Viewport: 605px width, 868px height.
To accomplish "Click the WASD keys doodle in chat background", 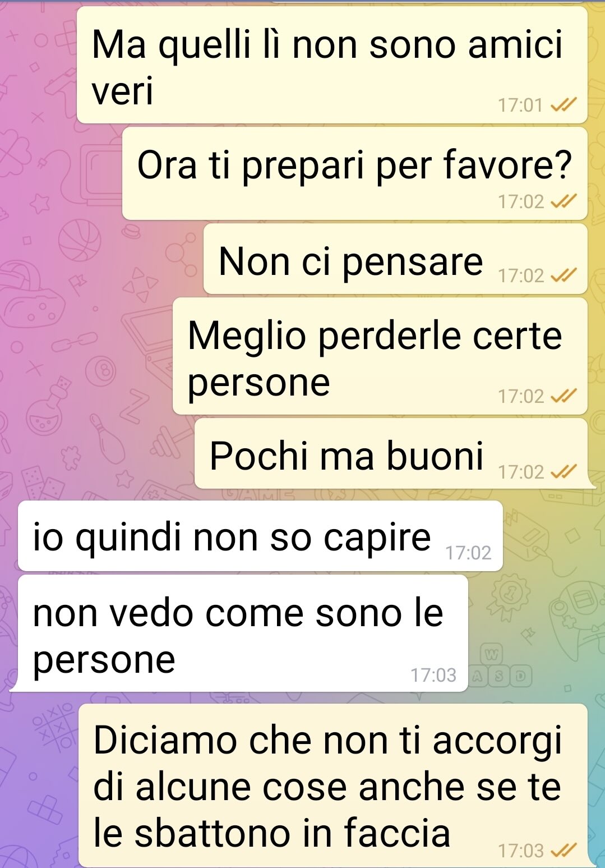I will pyautogui.click(x=500, y=666).
